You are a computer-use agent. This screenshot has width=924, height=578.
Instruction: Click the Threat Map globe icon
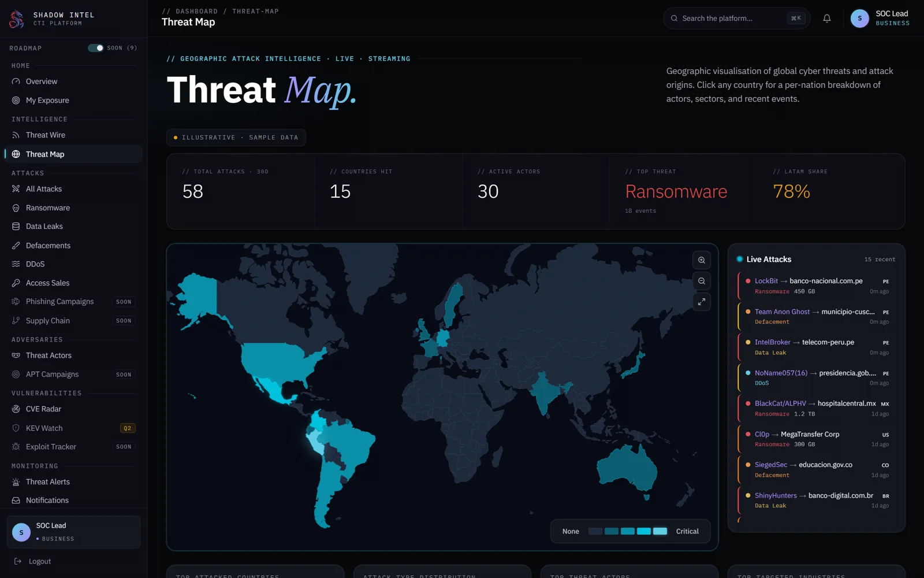16,154
